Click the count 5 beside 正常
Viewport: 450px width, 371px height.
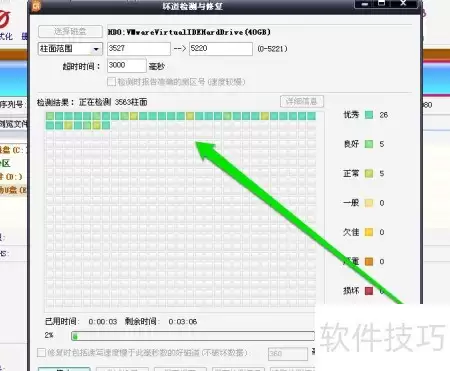pyautogui.click(x=382, y=174)
